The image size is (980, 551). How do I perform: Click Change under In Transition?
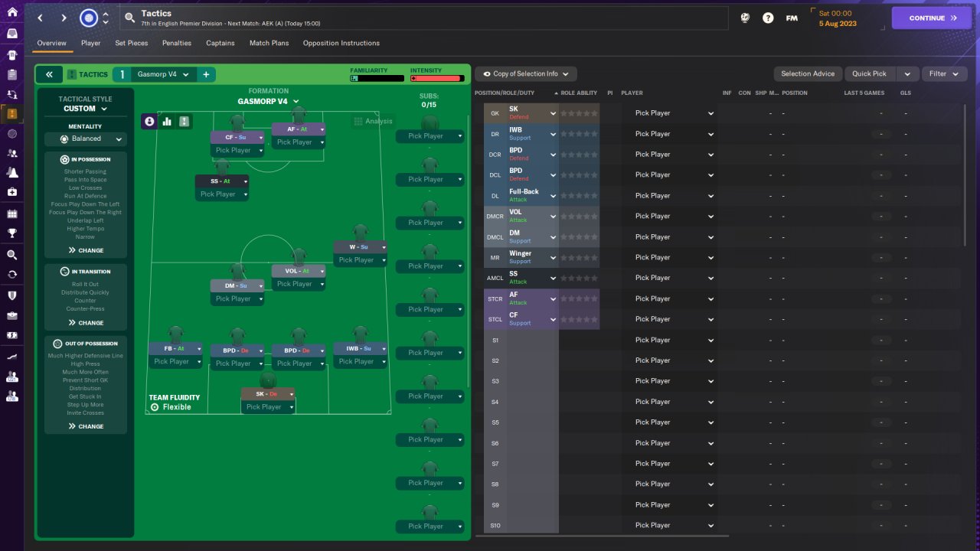(x=86, y=323)
